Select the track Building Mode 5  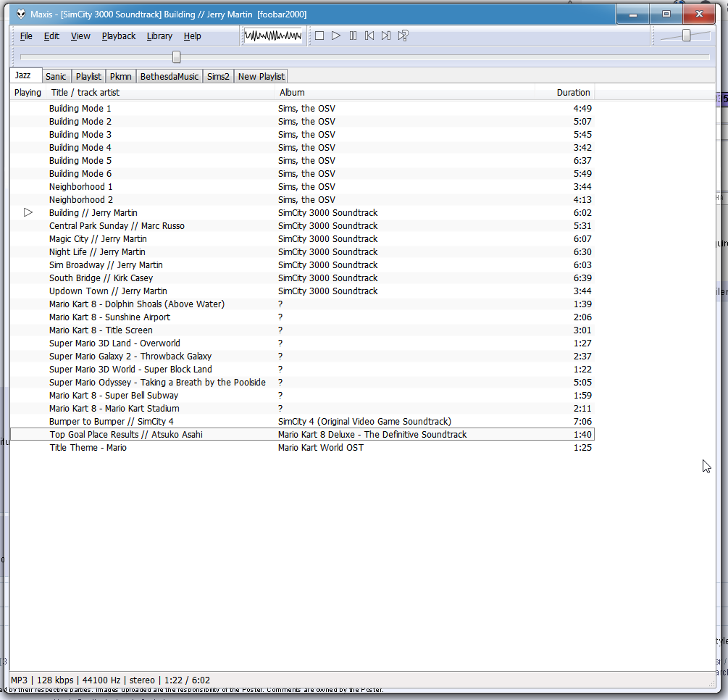[x=302, y=160]
